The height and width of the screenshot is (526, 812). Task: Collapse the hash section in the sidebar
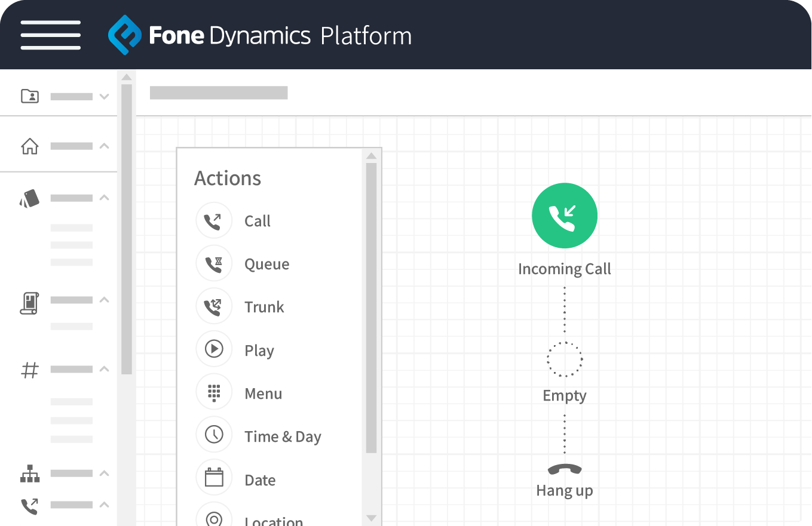click(x=105, y=369)
